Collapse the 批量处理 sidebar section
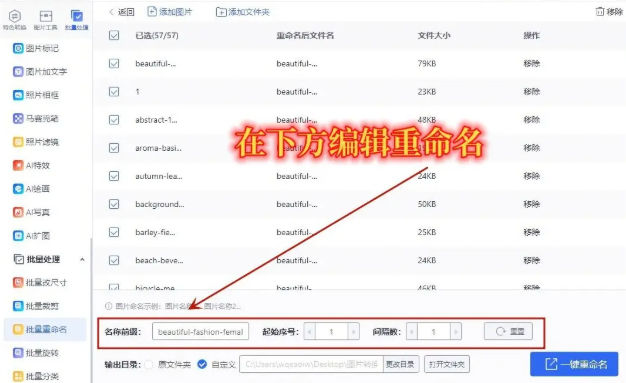Viewport: 626px width, 383px height. click(x=82, y=259)
